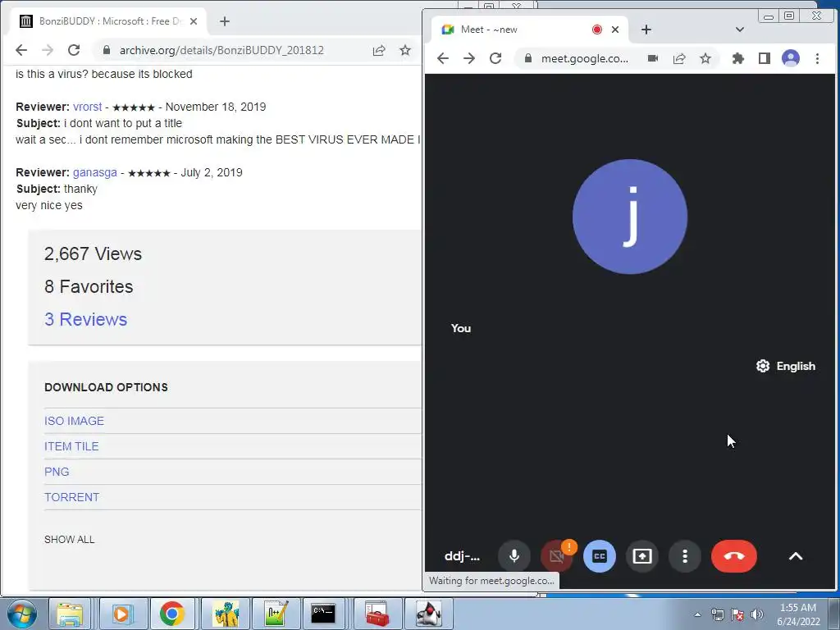Open tab search dropdown in Meet window
This screenshot has width=840, height=630.
tap(739, 30)
